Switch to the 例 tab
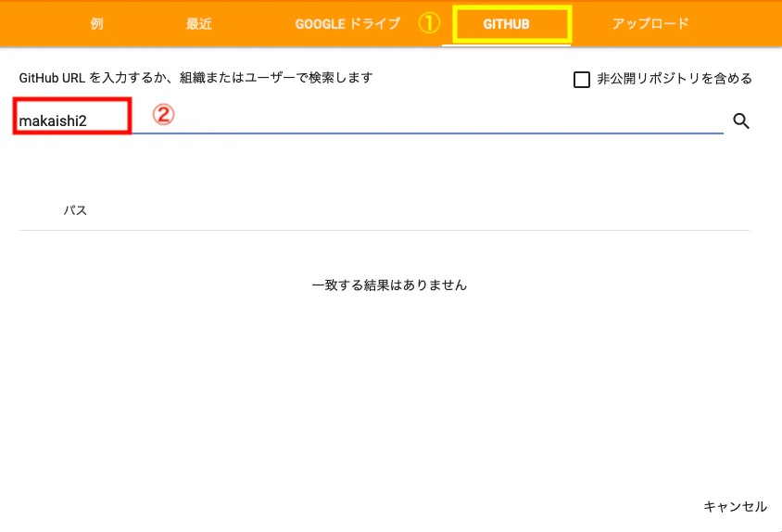Viewport: 782px width, 532px height. click(x=97, y=23)
